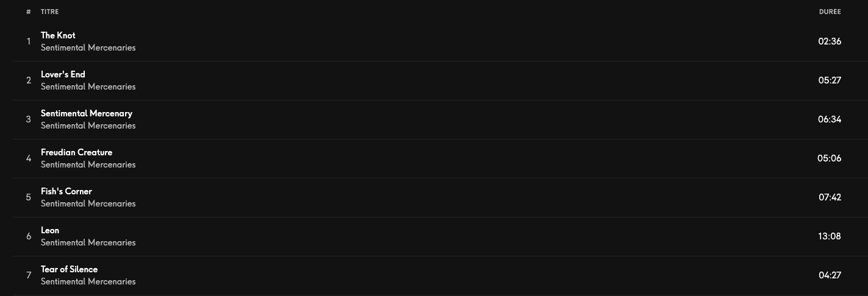Open the artist link under Tear of Silence

coord(88,281)
